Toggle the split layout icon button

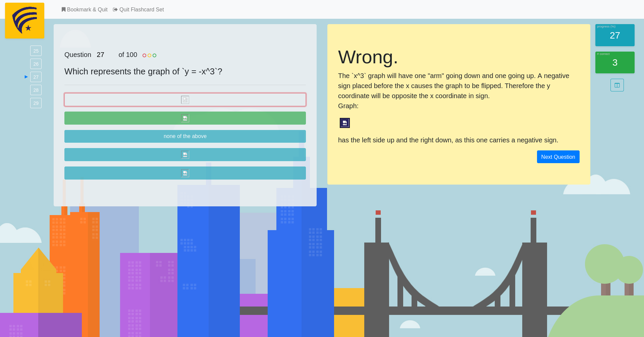[x=617, y=85]
